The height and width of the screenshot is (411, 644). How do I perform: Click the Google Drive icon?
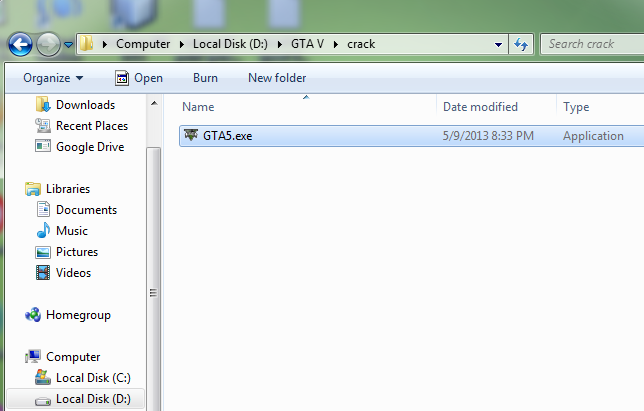point(43,146)
